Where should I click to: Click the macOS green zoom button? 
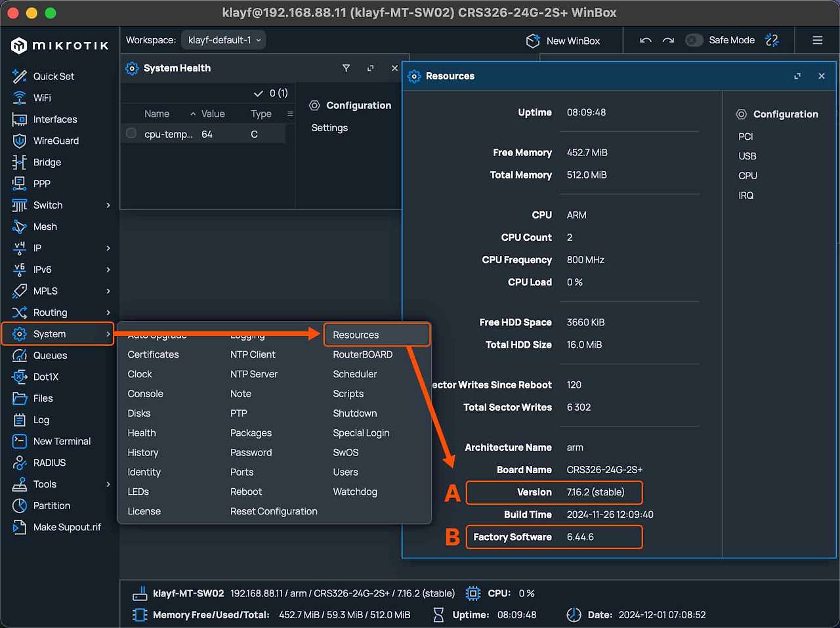click(51, 13)
